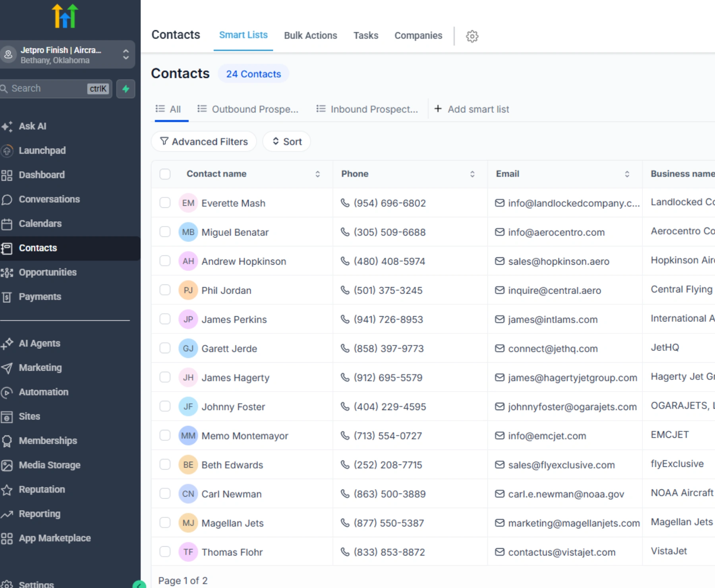Open contact Garett Jerde

click(229, 349)
